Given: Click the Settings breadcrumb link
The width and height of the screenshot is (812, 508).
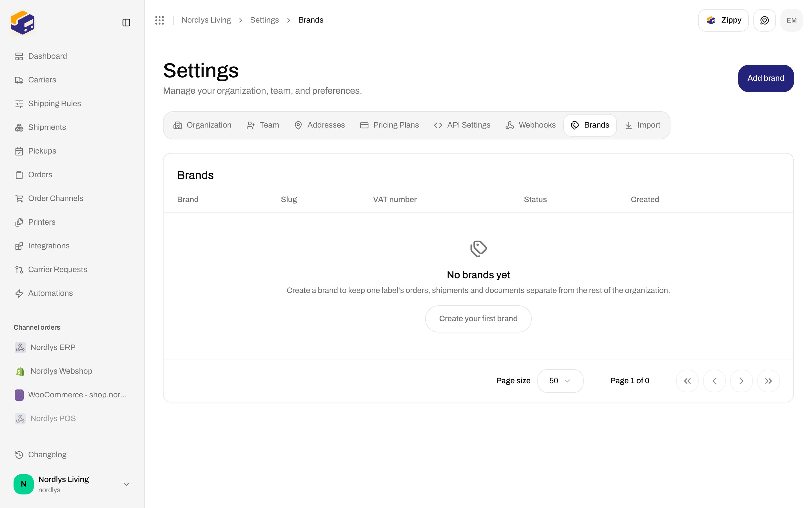Looking at the screenshot, I should pyautogui.click(x=264, y=20).
